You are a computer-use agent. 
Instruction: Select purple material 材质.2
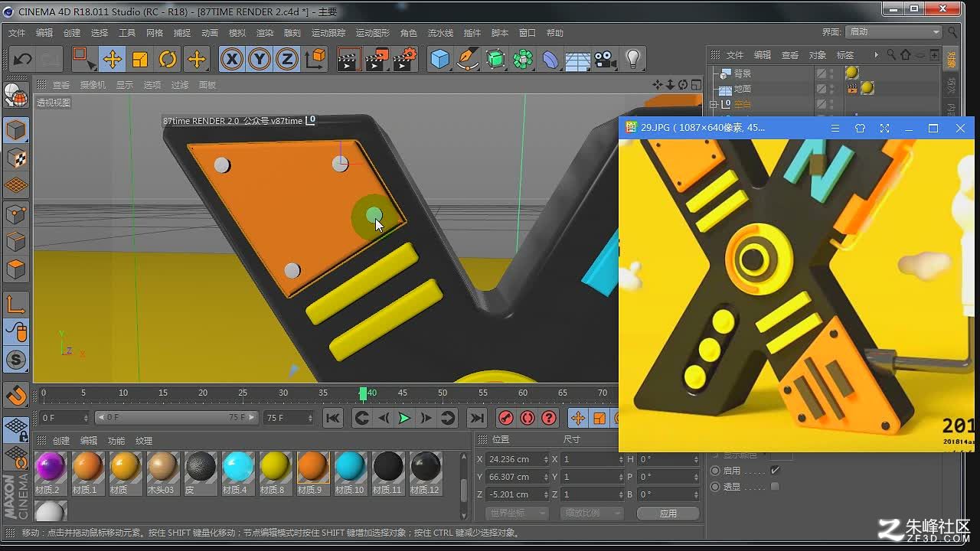pyautogui.click(x=50, y=473)
